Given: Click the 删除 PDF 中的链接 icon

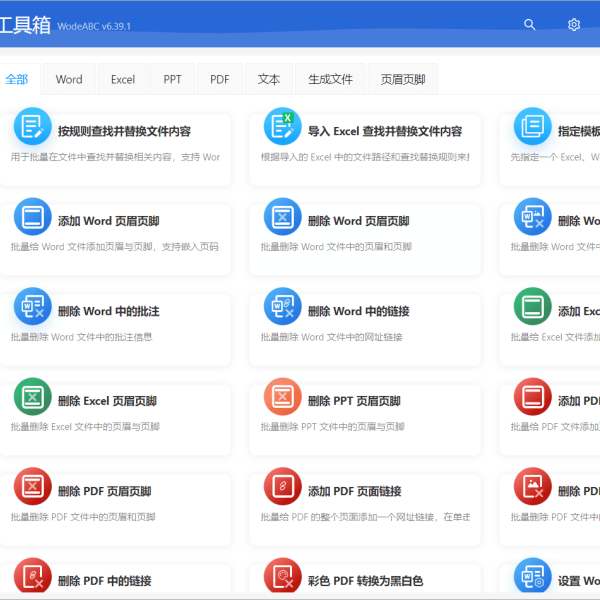Looking at the screenshot, I should 33,576.
